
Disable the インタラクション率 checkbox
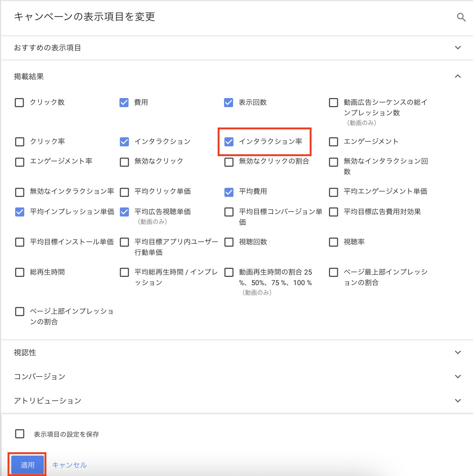point(229,142)
